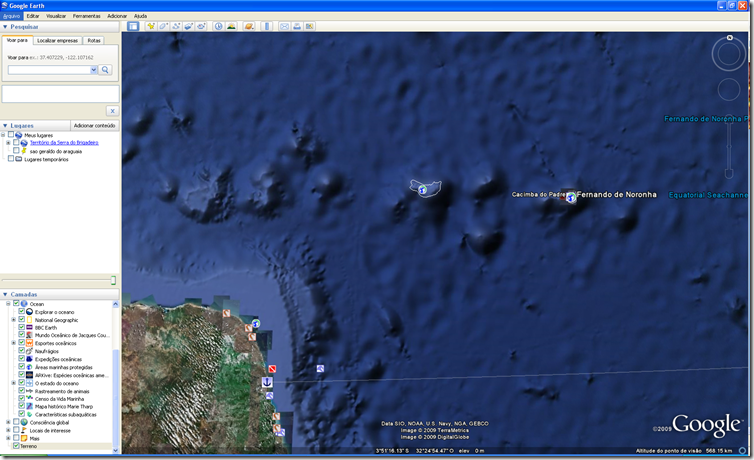Check the Meus lugares checkbox
The image size is (754, 460).
(11, 135)
